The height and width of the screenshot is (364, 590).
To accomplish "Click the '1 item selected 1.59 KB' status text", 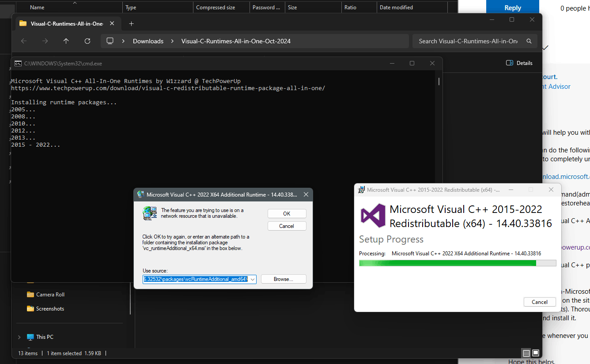I will [x=74, y=353].
